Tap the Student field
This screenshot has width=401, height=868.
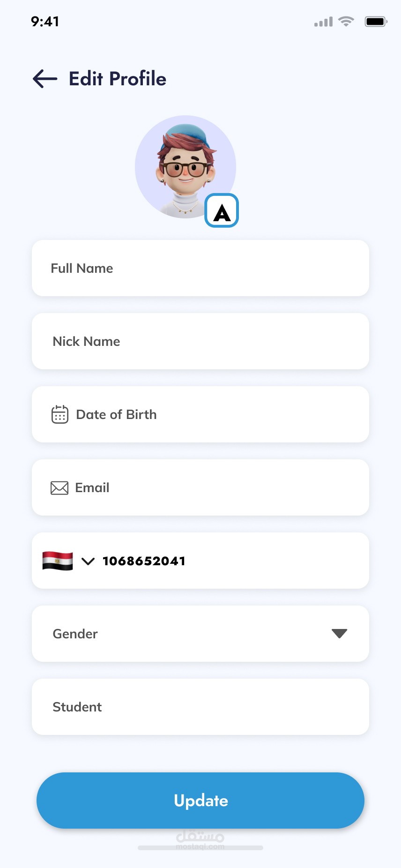[x=200, y=707]
